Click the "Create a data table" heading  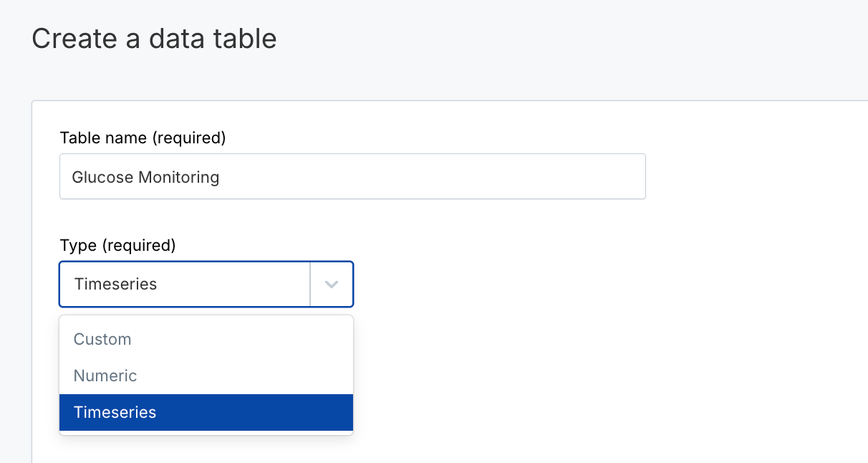click(x=154, y=38)
